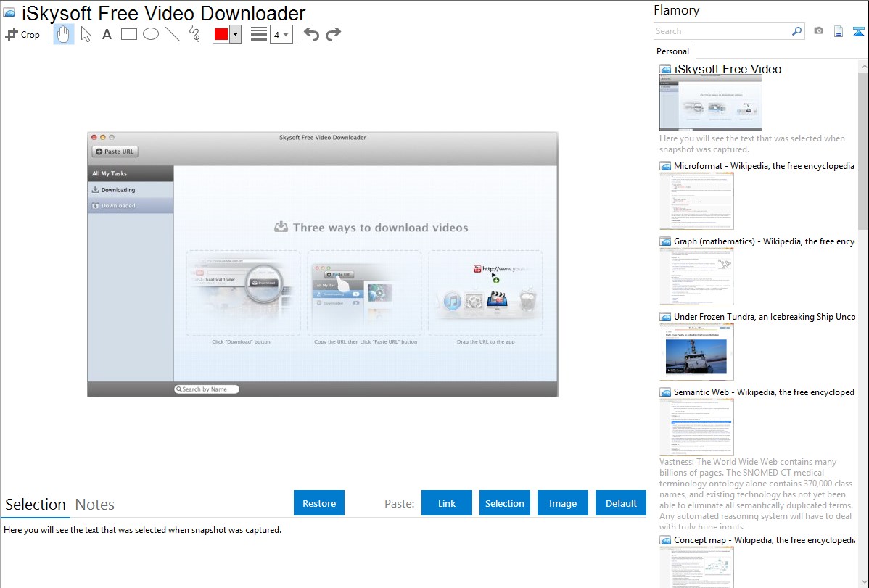Image resolution: width=869 pixels, height=588 pixels.
Task: Click the icon beside Semantic Web - Wikipedia
Action: 665,392
